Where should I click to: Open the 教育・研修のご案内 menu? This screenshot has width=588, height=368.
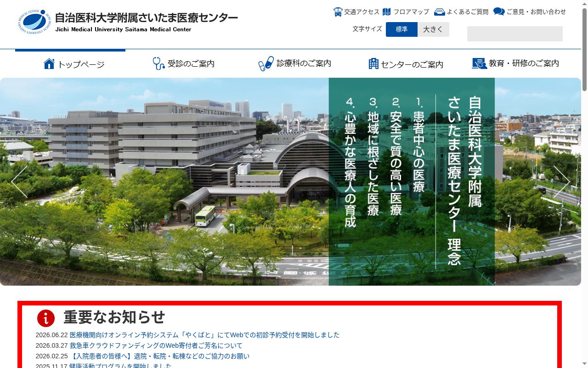(516, 63)
